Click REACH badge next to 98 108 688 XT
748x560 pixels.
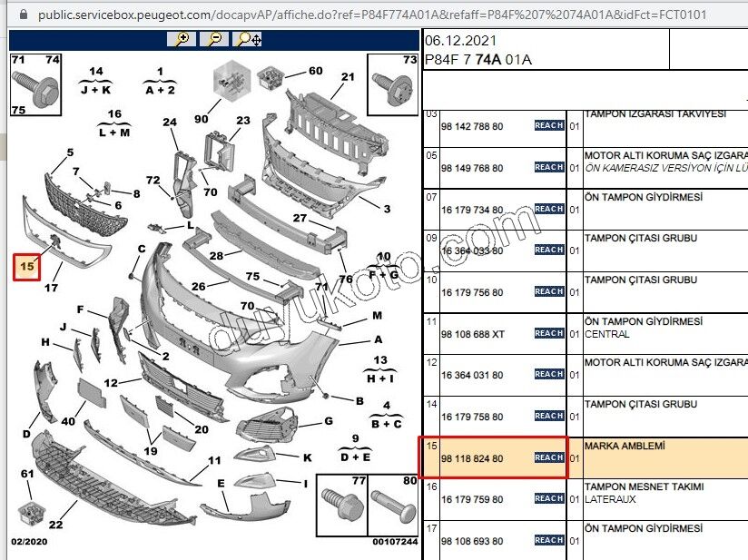[x=548, y=334]
